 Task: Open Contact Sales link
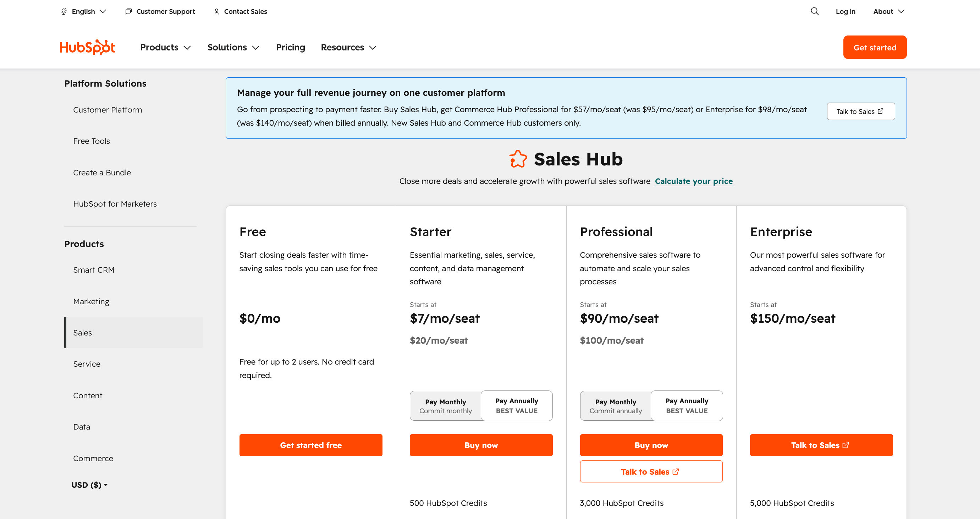click(x=246, y=11)
